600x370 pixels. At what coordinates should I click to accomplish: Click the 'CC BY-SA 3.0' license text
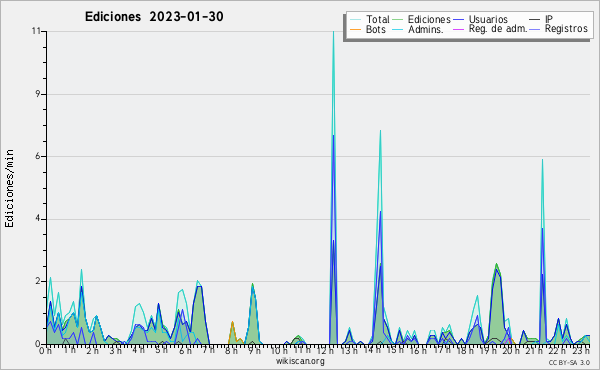569,362
